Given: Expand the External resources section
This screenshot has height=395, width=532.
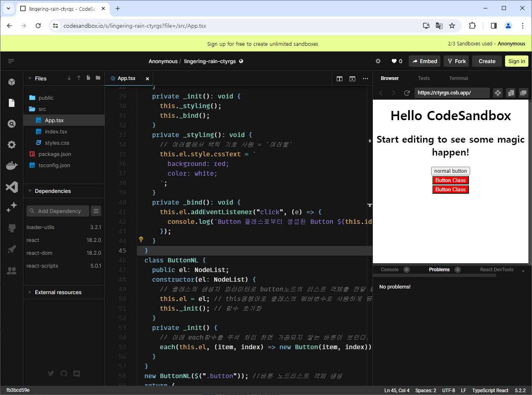Looking at the screenshot, I should pyautogui.click(x=30, y=292).
